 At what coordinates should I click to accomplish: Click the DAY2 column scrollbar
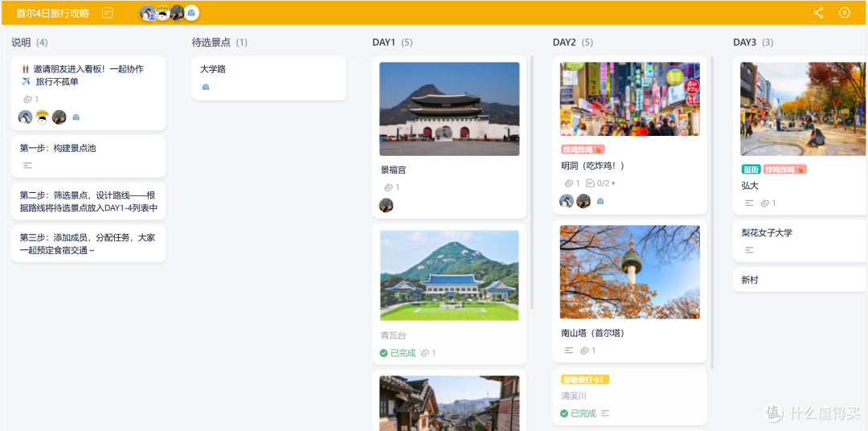[712, 213]
